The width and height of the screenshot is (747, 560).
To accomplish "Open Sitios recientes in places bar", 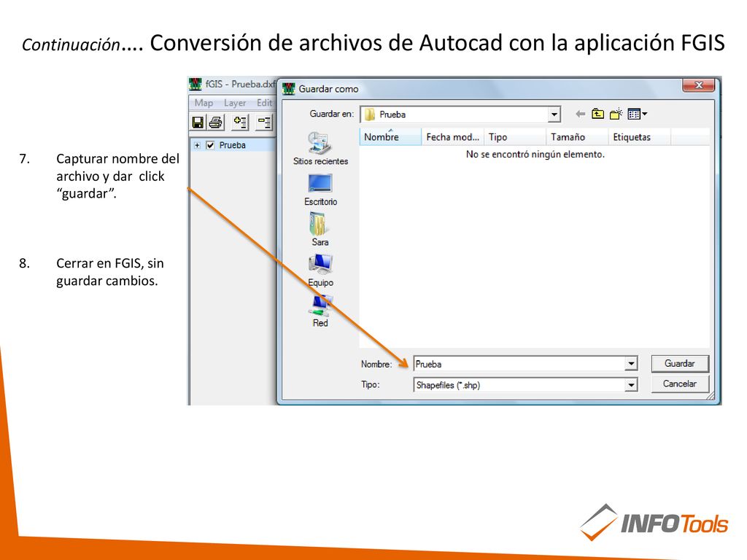I will click(x=320, y=148).
